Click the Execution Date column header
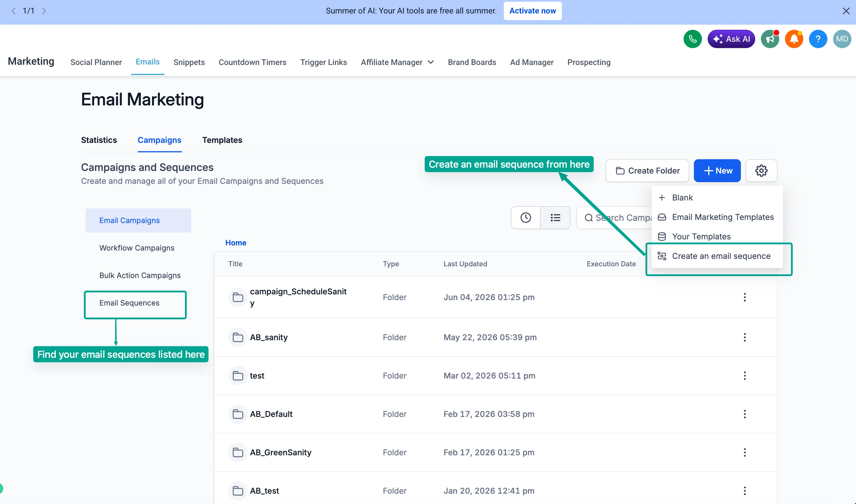Image resolution: width=856 pixels, height=504 pixels. (611, 264)
